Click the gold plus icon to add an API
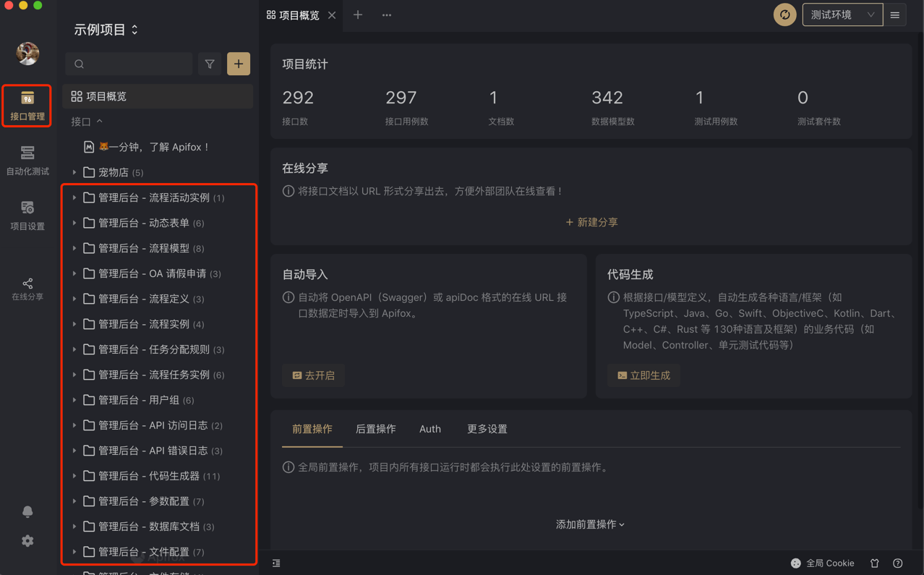The height and width of the screenshot is (575, 924). [x=238, y=64]
